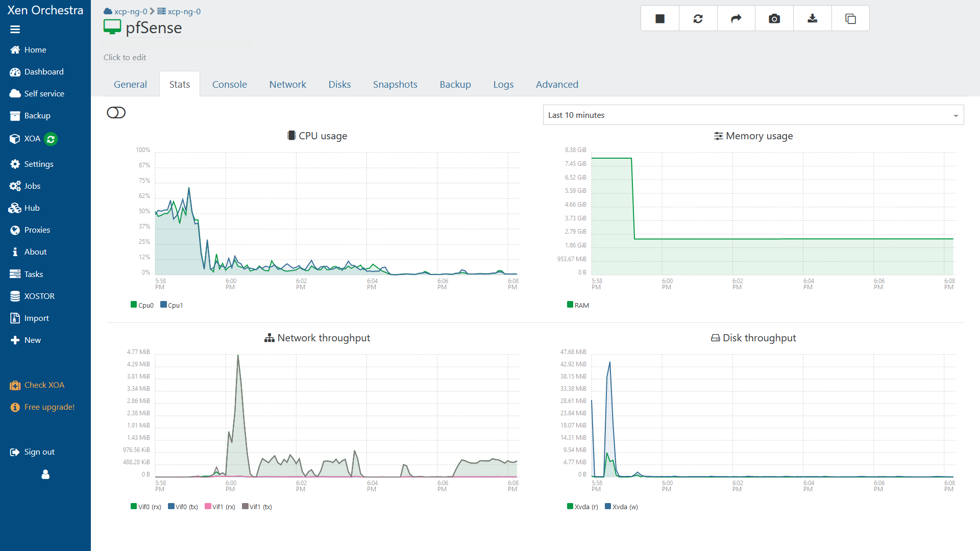Toggle Vif0 (tx) legend entry
Viewport: 980px width, 551px height.
(183, 507)
